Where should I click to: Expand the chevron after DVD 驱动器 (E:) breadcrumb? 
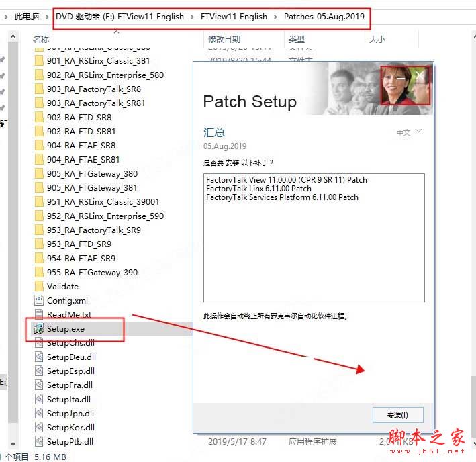tap(192, 17)
